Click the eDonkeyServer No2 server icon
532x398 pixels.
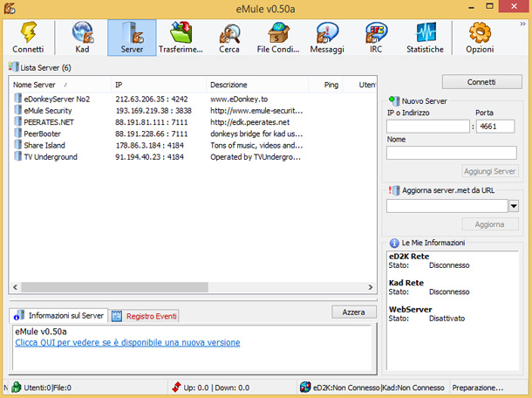click(18, 99)
